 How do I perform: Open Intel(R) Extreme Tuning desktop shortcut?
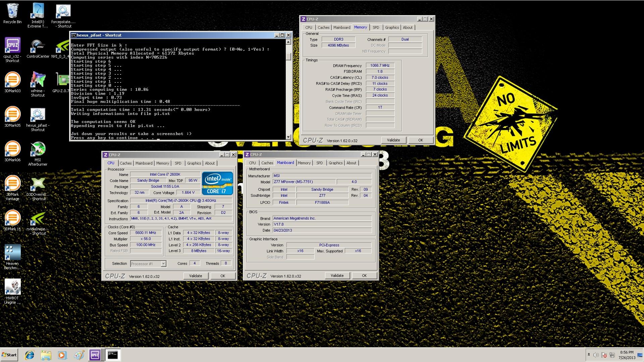pos(38,15)
